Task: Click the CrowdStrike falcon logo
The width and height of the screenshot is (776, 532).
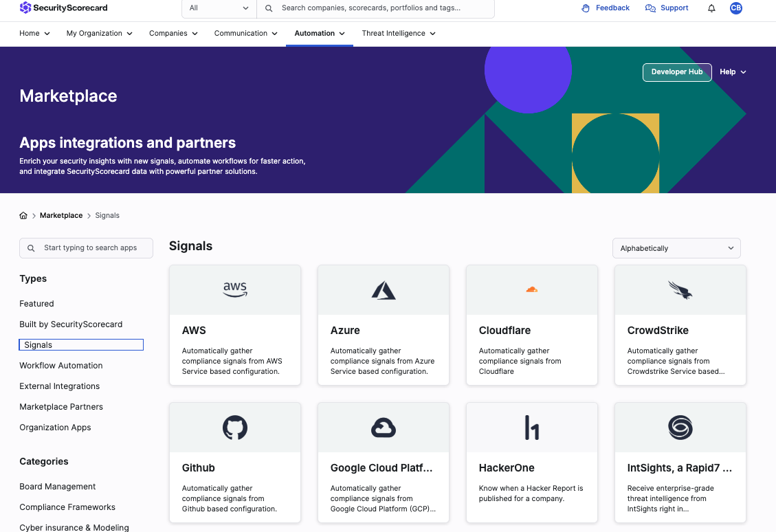Action: pos(680,290)
